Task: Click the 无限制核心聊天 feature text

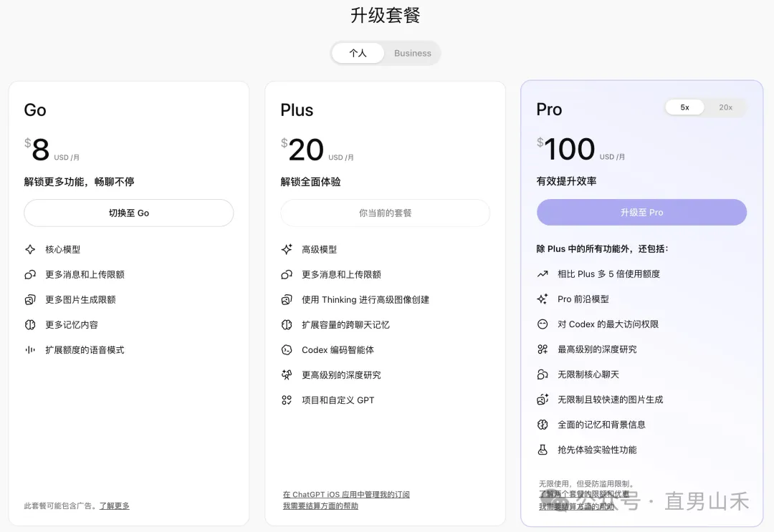Action: pos(588,374)
